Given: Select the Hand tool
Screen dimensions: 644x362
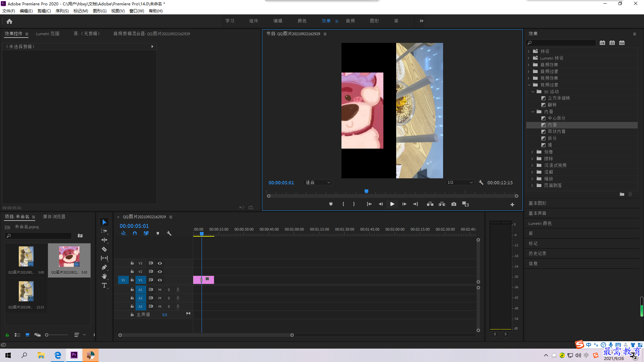Looking at the screenshot, I should 104,276.
